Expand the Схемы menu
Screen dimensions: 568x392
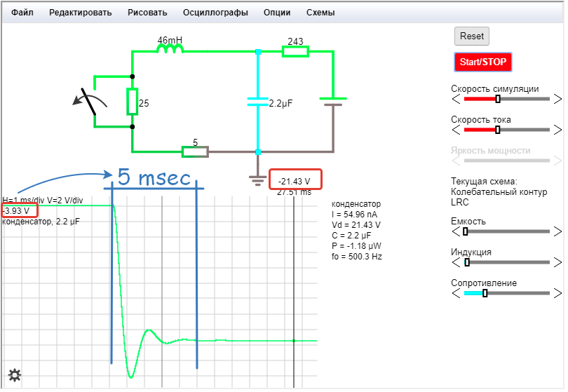click(x=320, y=13)
